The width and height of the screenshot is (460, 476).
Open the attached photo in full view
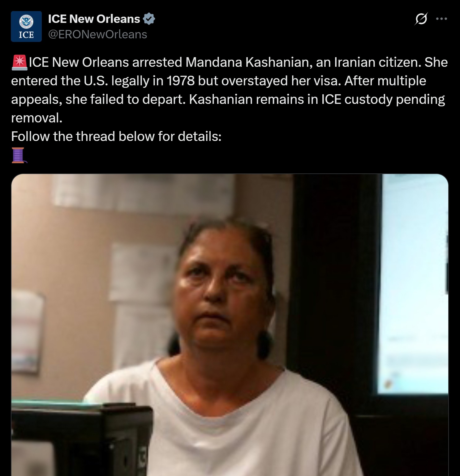pos(230,325)
